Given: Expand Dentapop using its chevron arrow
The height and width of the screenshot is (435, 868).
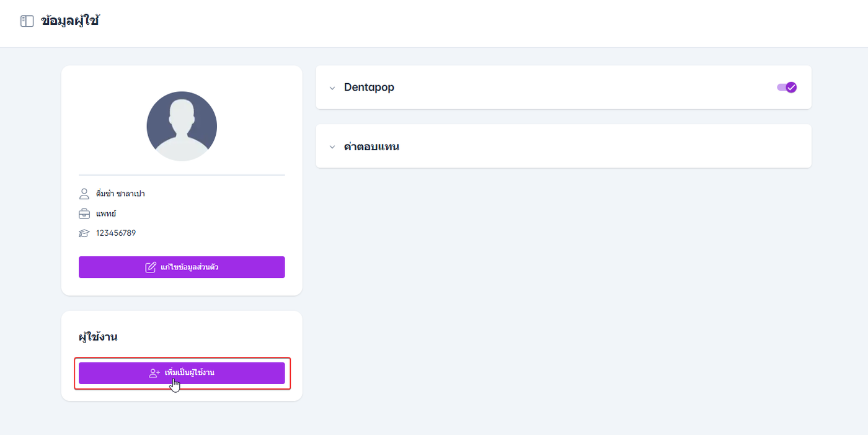Looking at the screenshot, I should tap(332, 88).
